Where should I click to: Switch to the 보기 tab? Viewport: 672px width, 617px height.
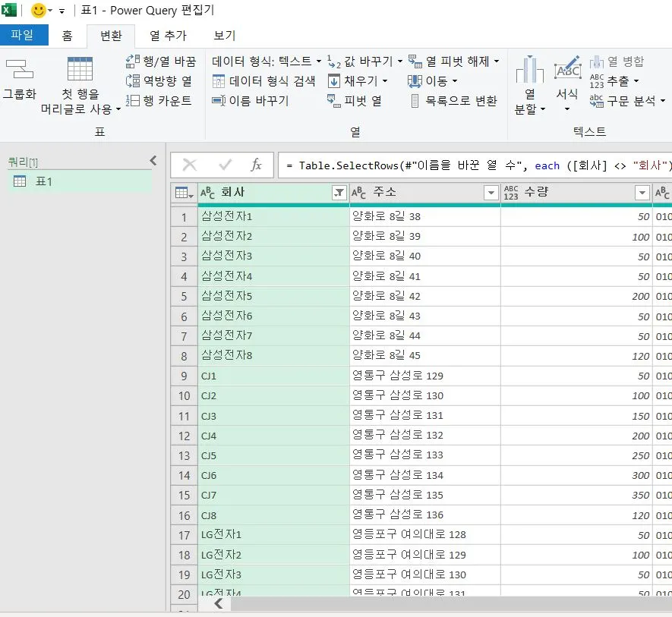[225, 36]
